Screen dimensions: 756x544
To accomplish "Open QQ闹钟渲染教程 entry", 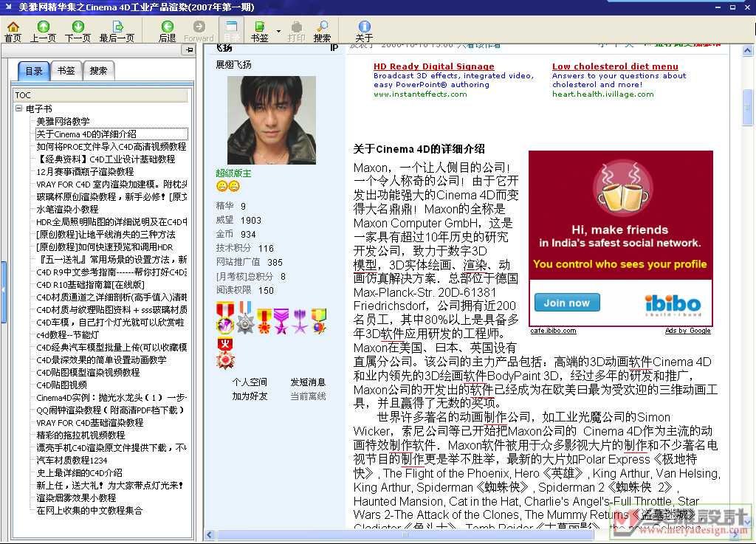I will click(111, 410).
